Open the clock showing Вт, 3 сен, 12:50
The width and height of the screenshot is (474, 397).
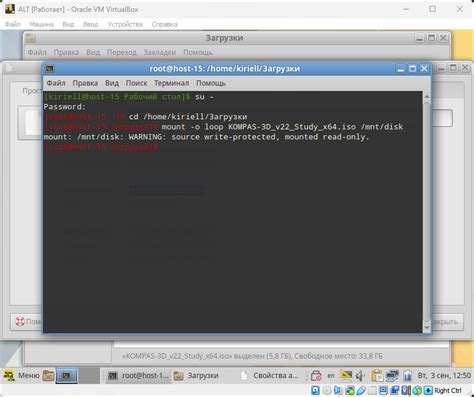(x=444, y=376)
